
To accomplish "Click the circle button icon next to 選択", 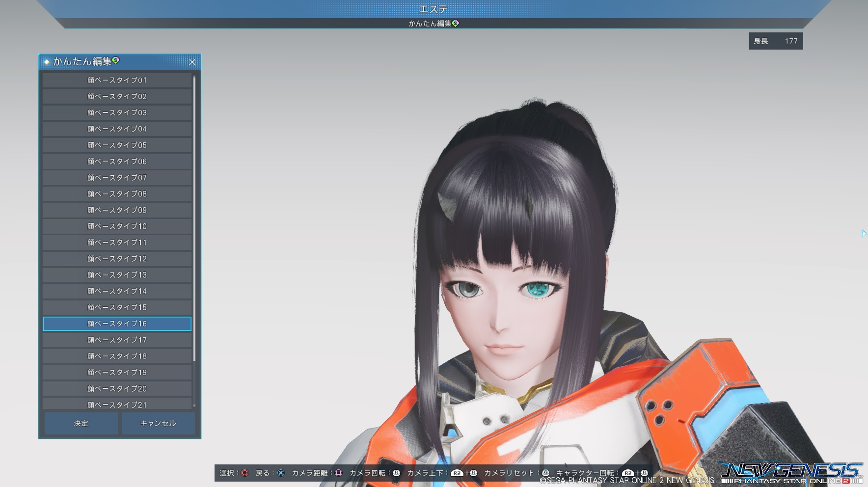I will (244, 473).
